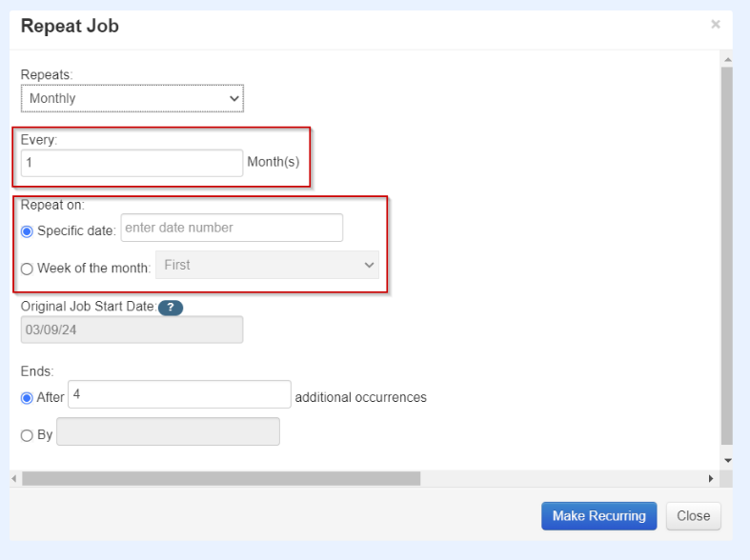Screen dimensions: 750x560
Task: Click the horizontal scrollbar right arrow
Action: click(711, 479)
